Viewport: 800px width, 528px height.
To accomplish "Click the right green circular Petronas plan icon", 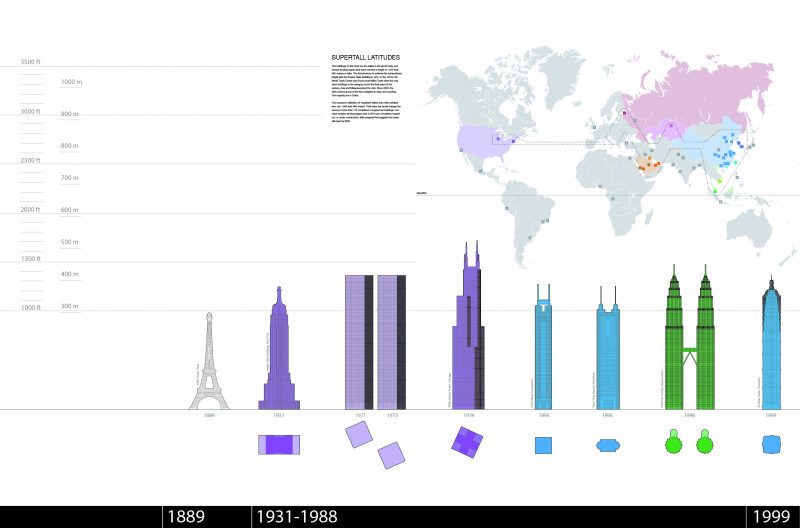I will coord(705,442).
